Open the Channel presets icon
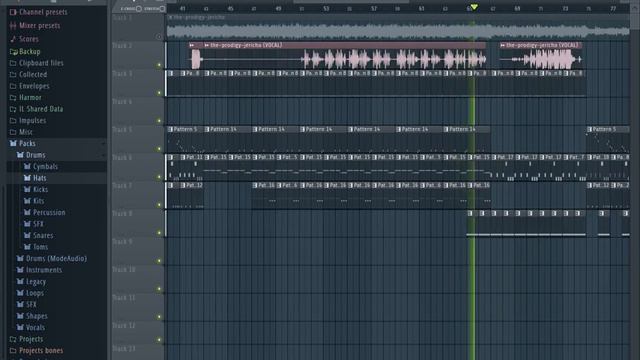Screen dimensions: 640x360 point(13,12)
